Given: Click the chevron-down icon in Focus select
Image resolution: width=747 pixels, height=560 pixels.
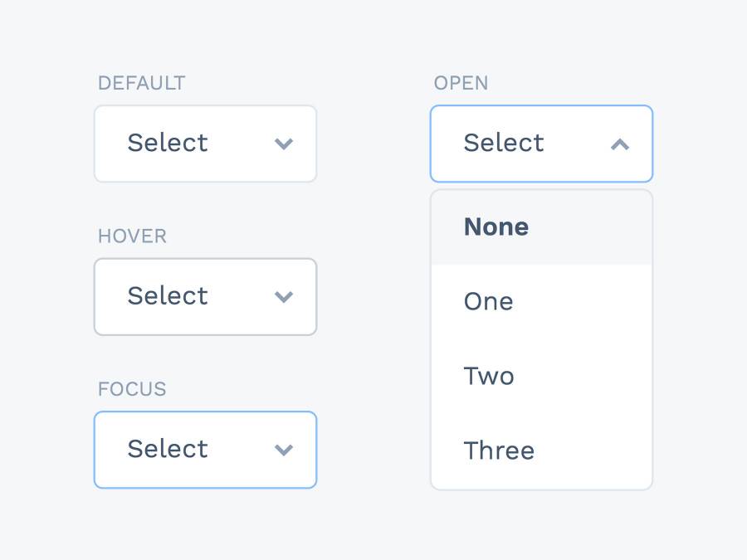Looking at the screenshot, I should (x=284, y=450).
